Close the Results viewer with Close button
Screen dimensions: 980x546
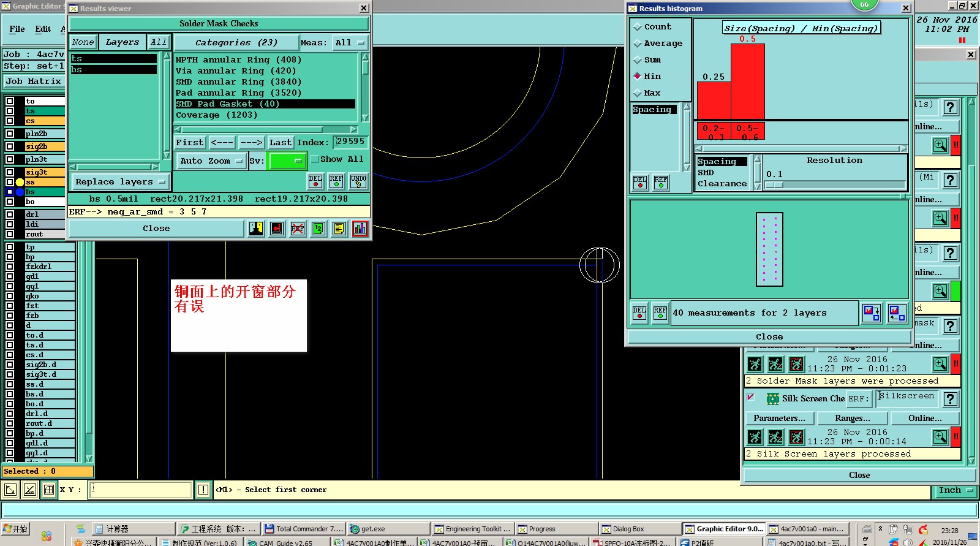(x=157, y=229)
